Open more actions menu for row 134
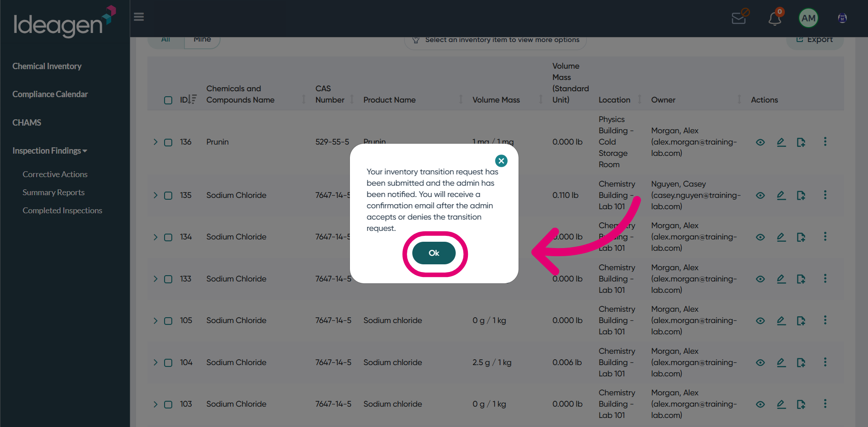The image size is (868, 427). coord(825,237)
